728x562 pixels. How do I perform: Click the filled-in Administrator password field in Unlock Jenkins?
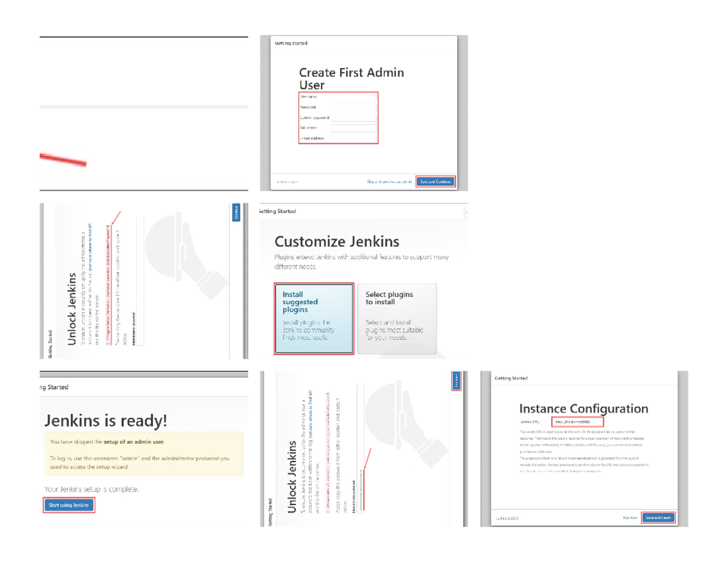(x=360, y=449)
